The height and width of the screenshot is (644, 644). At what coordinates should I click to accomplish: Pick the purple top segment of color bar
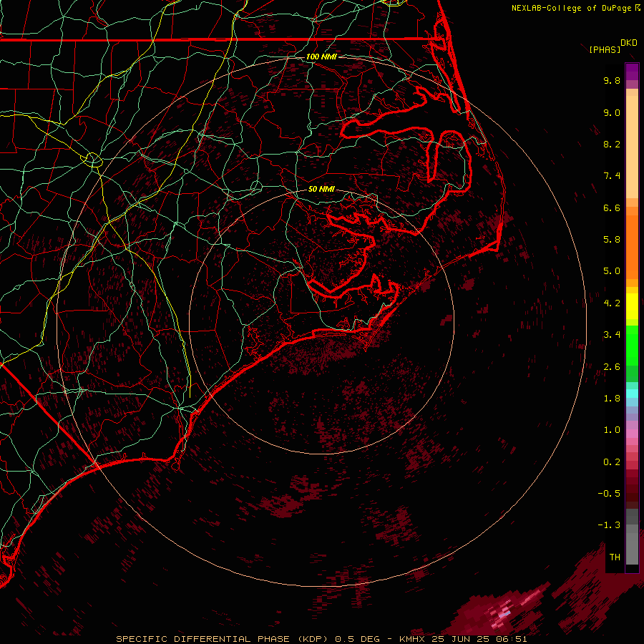coord(632,72)
